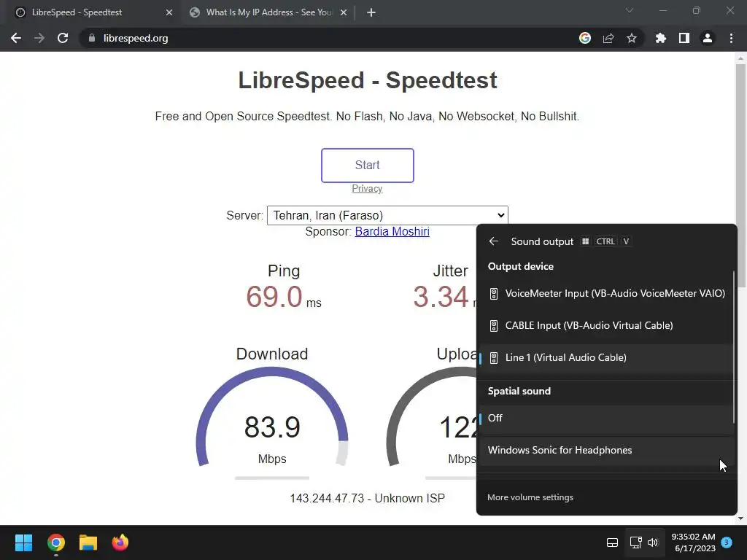Image resolution: width=747 pixels, height=560 pixels.
Task: Set spatial sound to Off
Action: (606, 418)
